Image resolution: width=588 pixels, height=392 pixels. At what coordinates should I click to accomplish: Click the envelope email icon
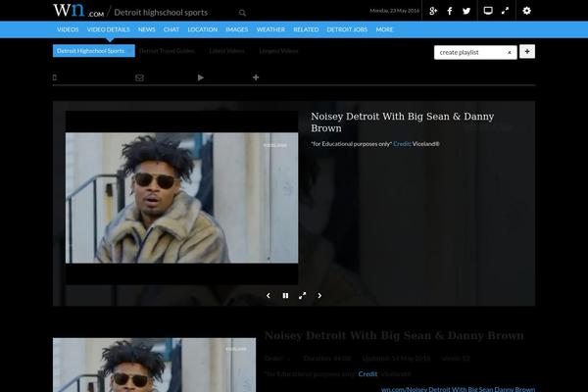tap(139, 77)
